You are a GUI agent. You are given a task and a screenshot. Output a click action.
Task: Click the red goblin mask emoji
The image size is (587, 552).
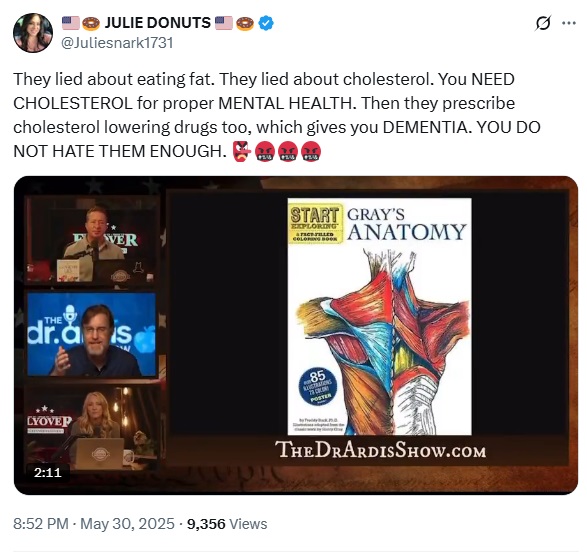tap(242, 152)
